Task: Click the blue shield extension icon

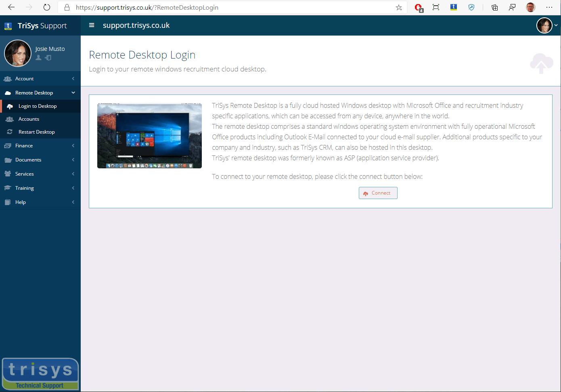Action: coord(471,7)
